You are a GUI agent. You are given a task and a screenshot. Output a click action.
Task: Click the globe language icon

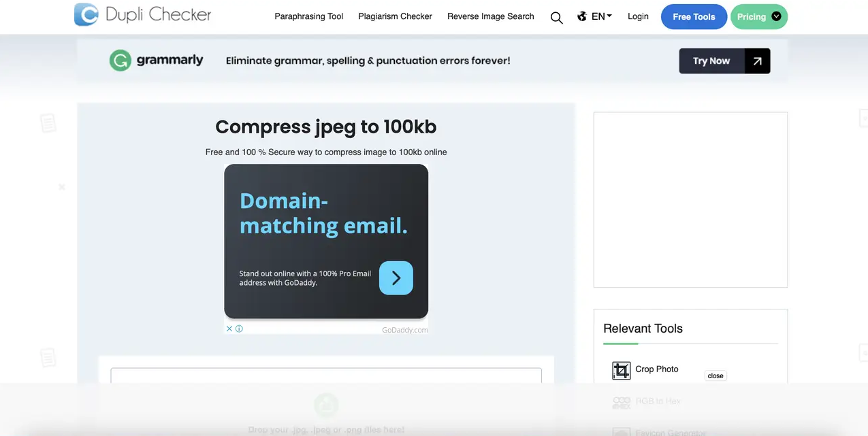click(582, 16)
